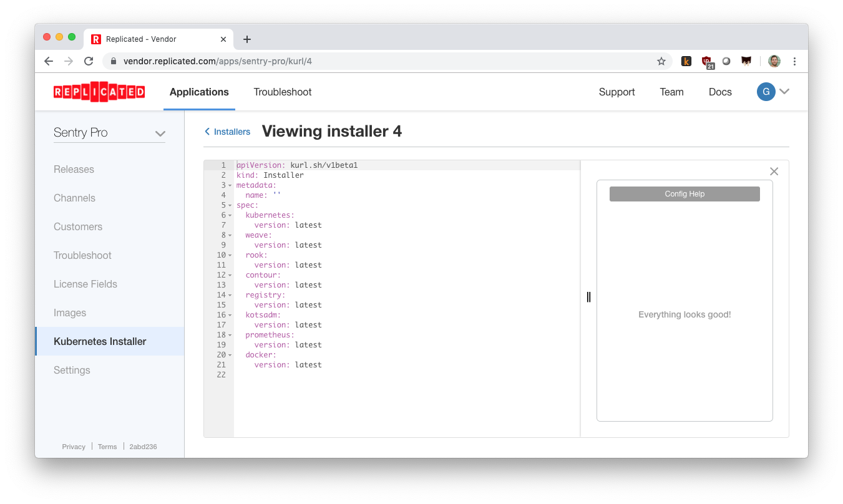Grab the editor panel resize handle
The height and width of the screenshot is (504, 843).
tap(588, 297)
